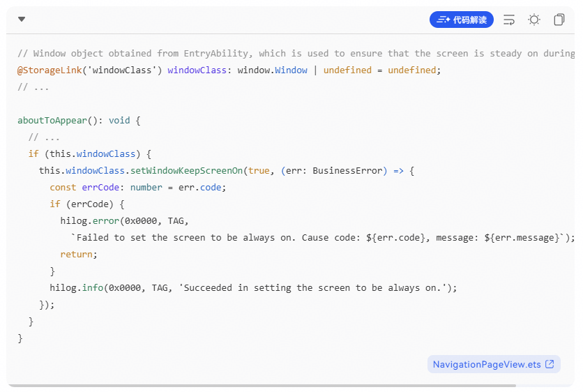Click the setWindowKeepScreenOn method call

186,171
